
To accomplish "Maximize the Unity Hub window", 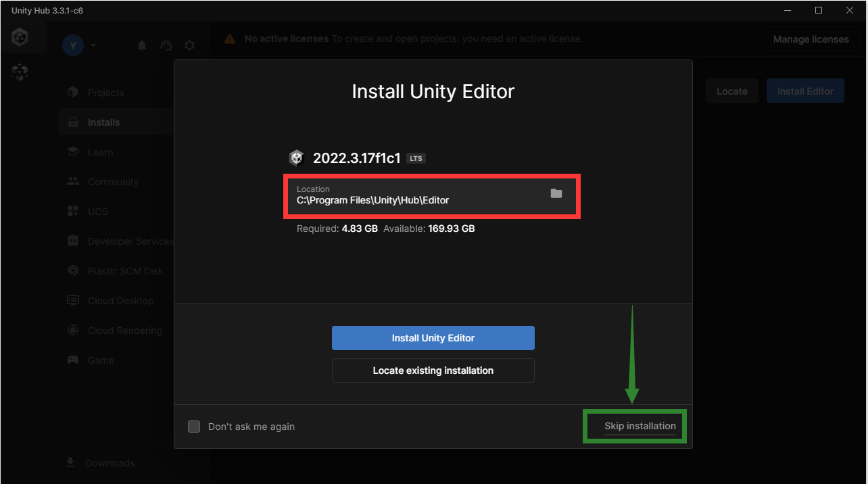I will pyautogui.click(x=819, y=10).
